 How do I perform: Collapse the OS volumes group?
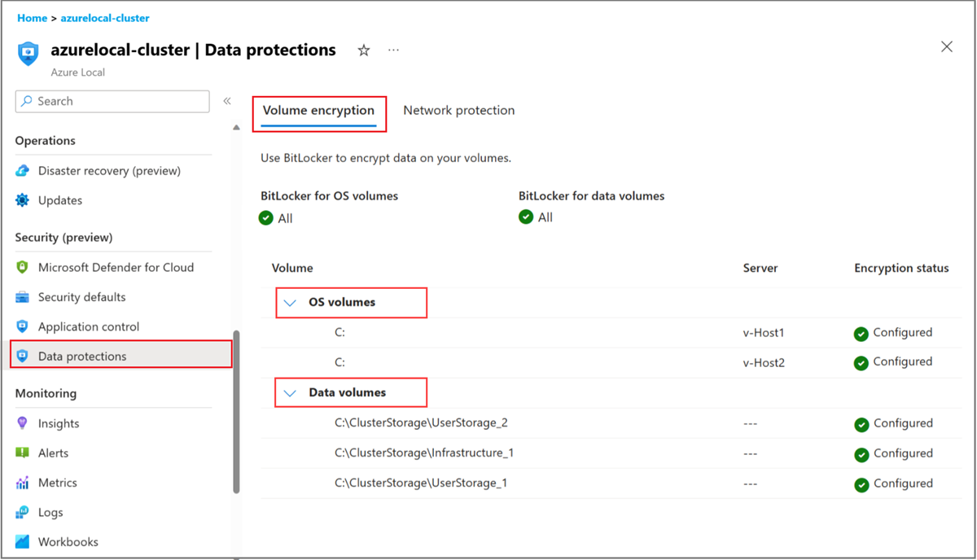pos(290,302)
